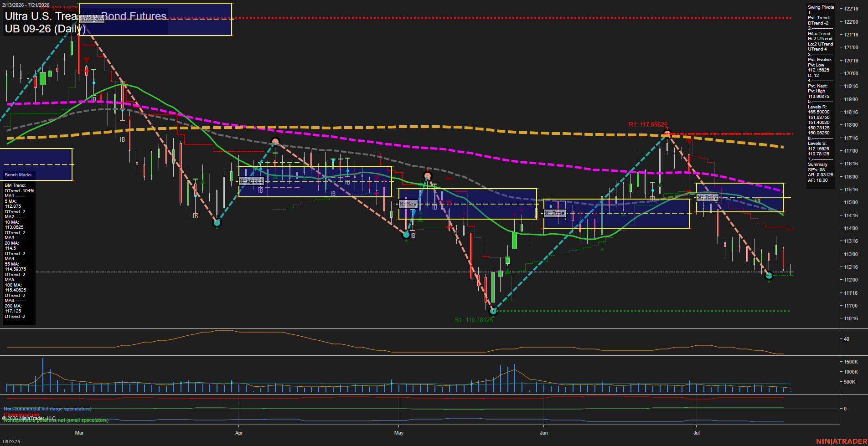Click the 110'16 price axis label

click(x=851, y=318)
